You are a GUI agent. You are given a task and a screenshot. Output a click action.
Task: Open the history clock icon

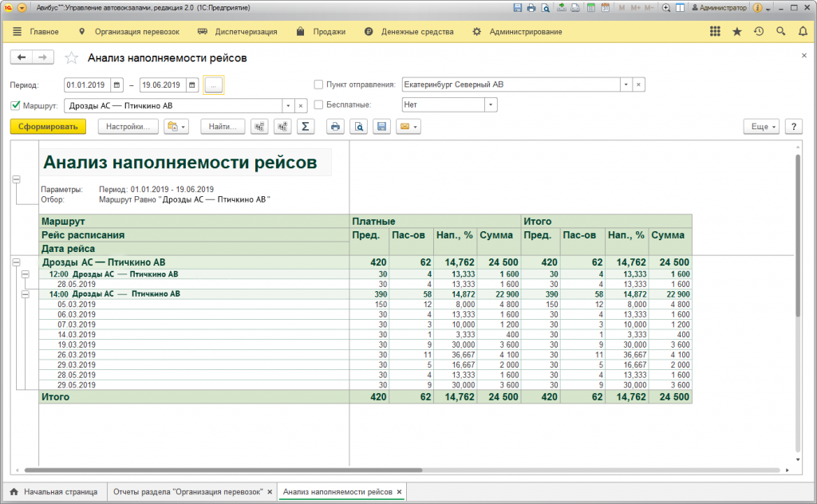pos(758,32)
